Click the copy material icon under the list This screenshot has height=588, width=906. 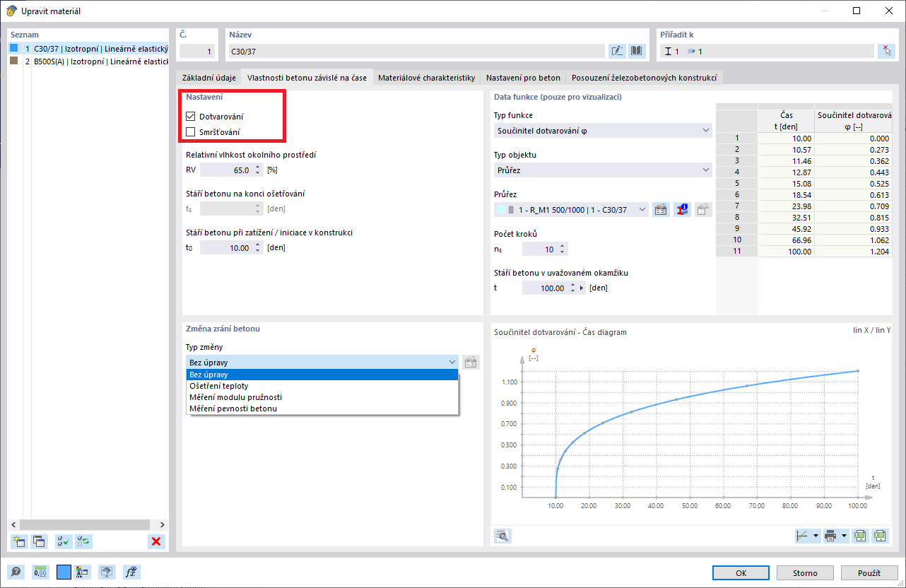[39, 541]
